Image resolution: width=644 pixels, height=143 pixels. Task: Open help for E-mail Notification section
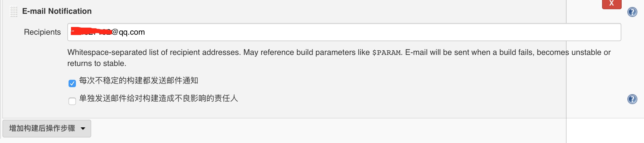click(632, 12)
